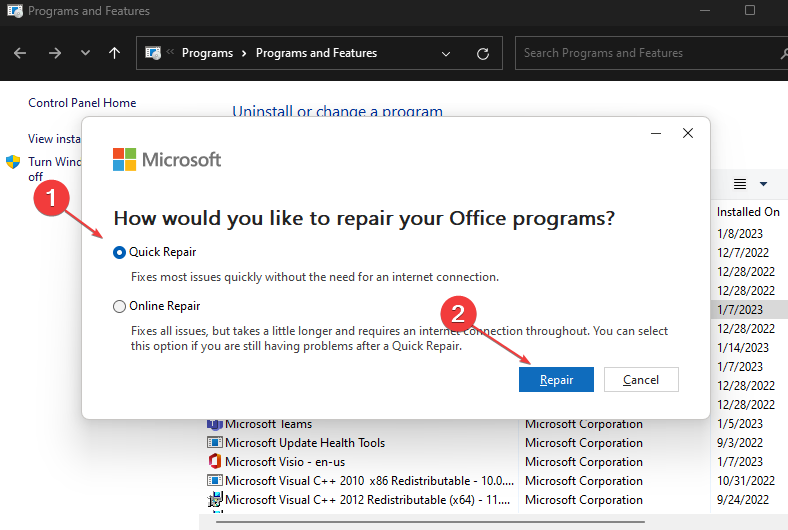The height and width of the screenshot is (530, 788).
Task: Open the Control Panel Home link
Action: (x=82, y=103)
